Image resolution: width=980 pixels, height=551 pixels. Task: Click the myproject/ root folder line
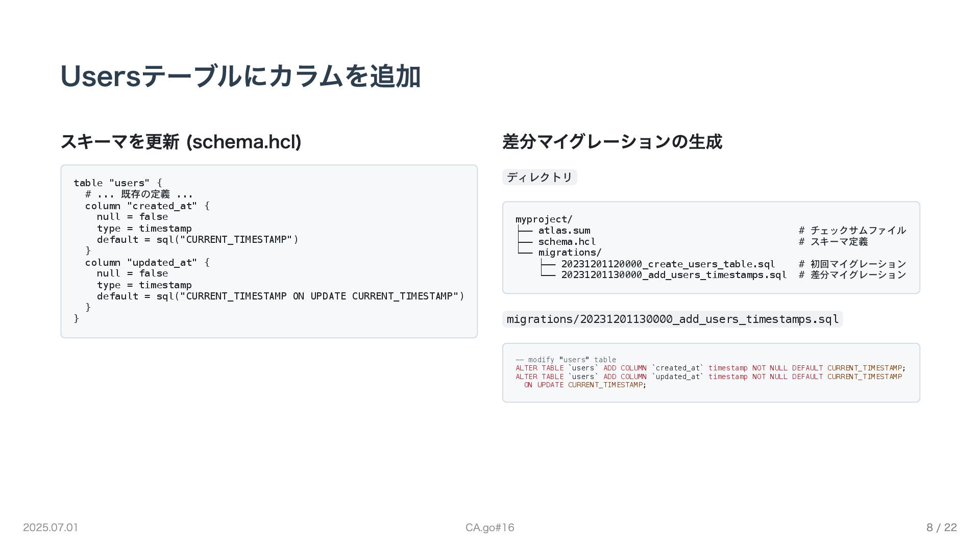pyautogui.click(x=544, y=219)
